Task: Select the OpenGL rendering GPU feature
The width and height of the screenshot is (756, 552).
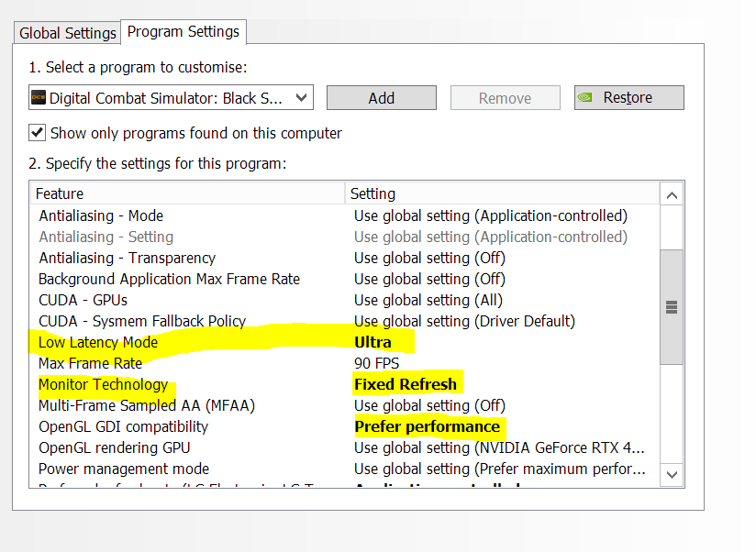Action: 115,448
